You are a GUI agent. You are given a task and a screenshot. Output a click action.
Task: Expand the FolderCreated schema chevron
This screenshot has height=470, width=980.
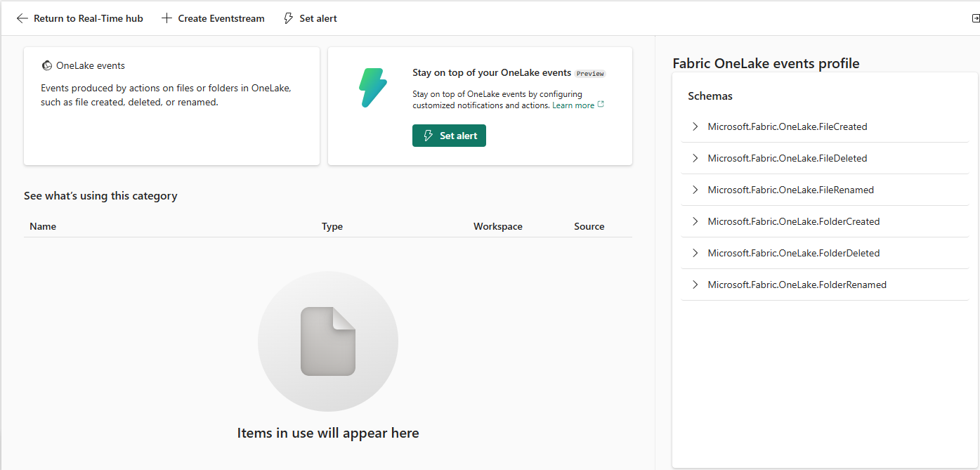(x=695, y=221)
